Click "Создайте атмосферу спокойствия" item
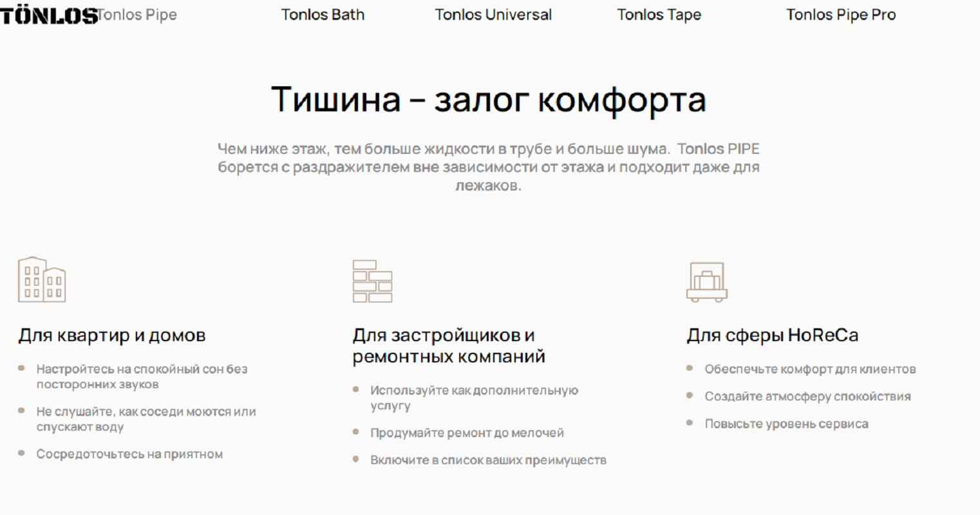980x515 pixels. [x=807, y=397]
